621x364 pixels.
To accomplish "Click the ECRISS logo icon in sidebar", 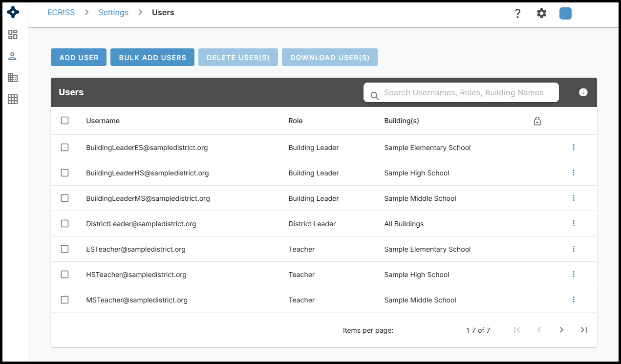I will point(13,13).
